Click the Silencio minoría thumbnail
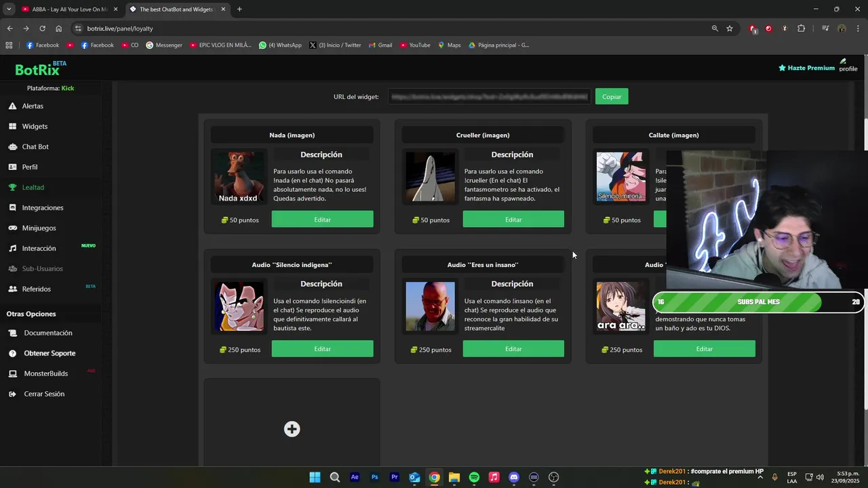868x488 pixels. (620, 177)
